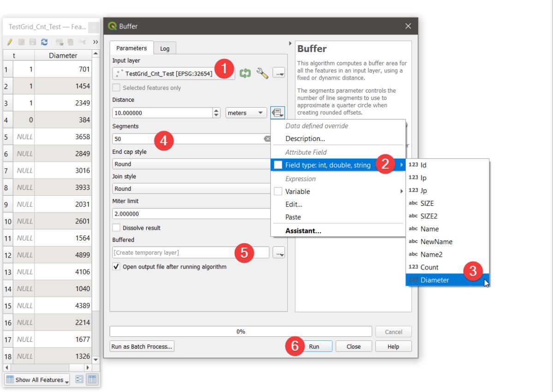Open End cap style Round dropdown
Screen dimensions: 553x392
[x=191, y=164]
